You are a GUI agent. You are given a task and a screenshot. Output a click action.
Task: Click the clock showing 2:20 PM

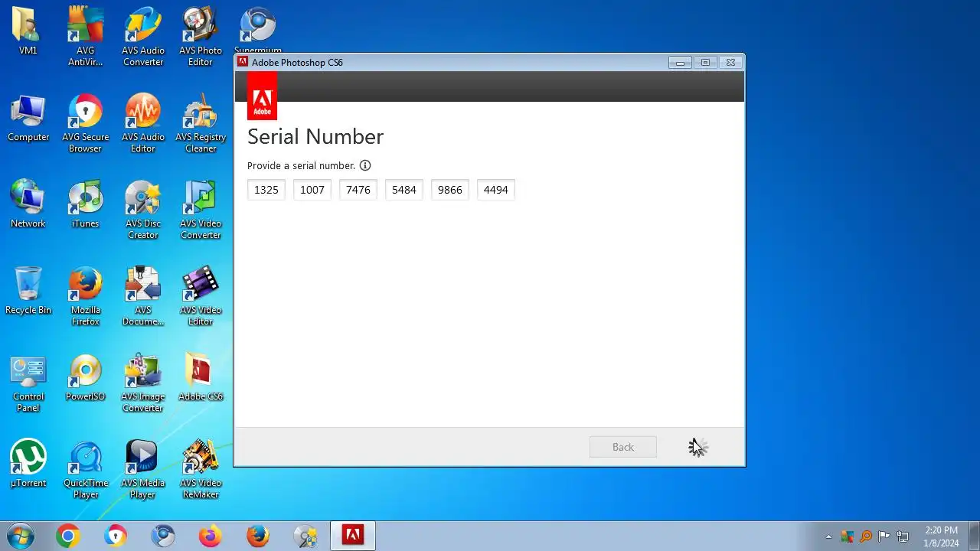(941, 536)
